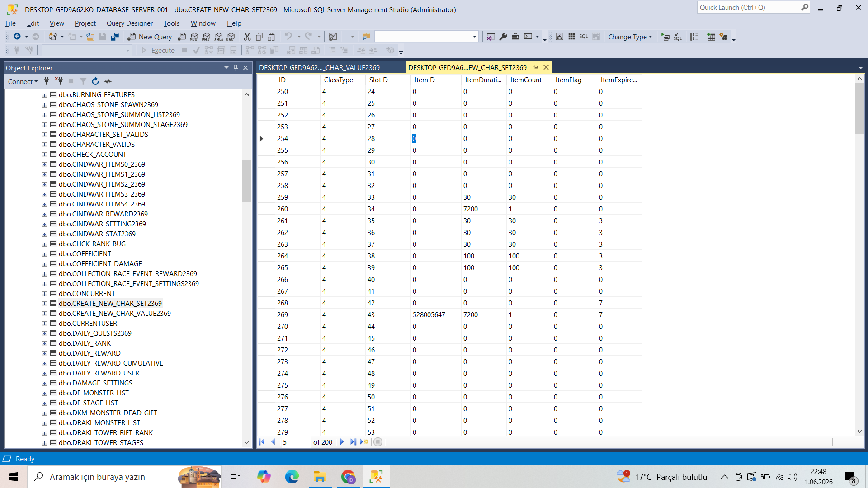Viewport: 868px width, 488px height.
Task: Click the Cut scissors icon in toolbar
Action: coord(247,37)
